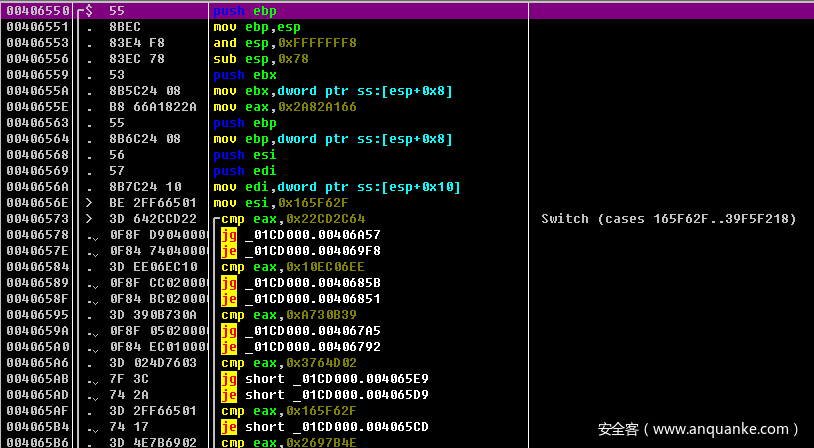The width and height of the screenshot is (814, 448).
Task: Select the push esi instruction row
Action: point(242,155)
